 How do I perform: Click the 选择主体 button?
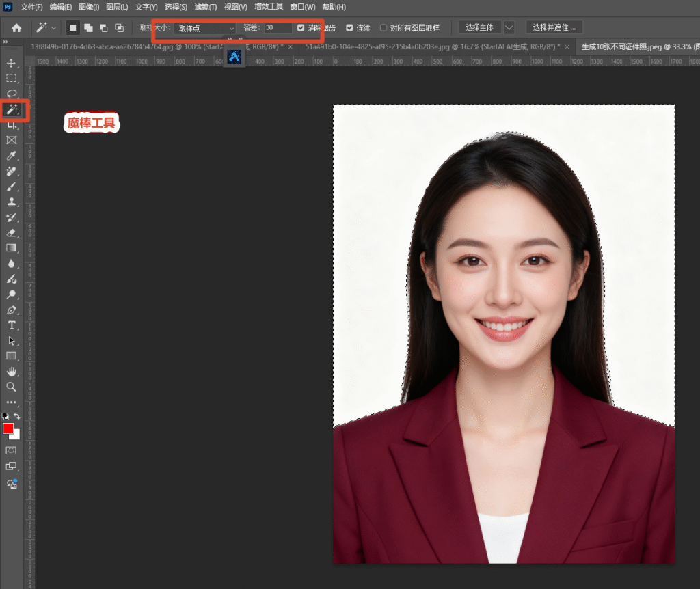[479, 27]
